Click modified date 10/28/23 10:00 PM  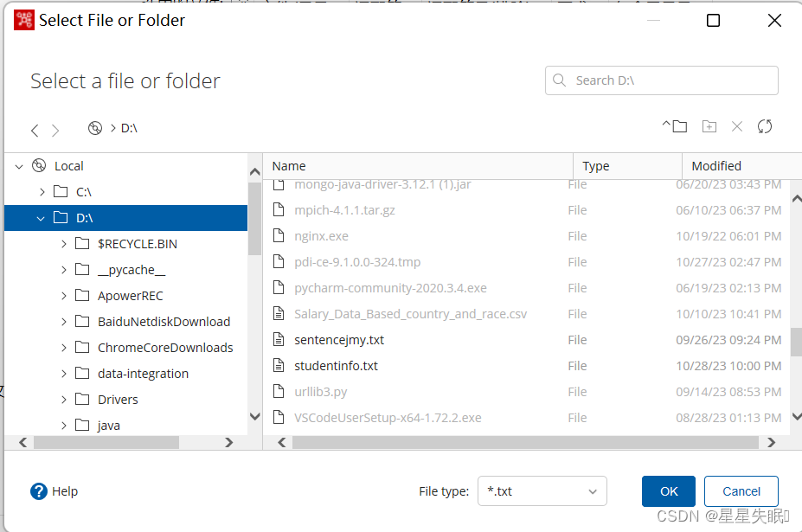728,366
